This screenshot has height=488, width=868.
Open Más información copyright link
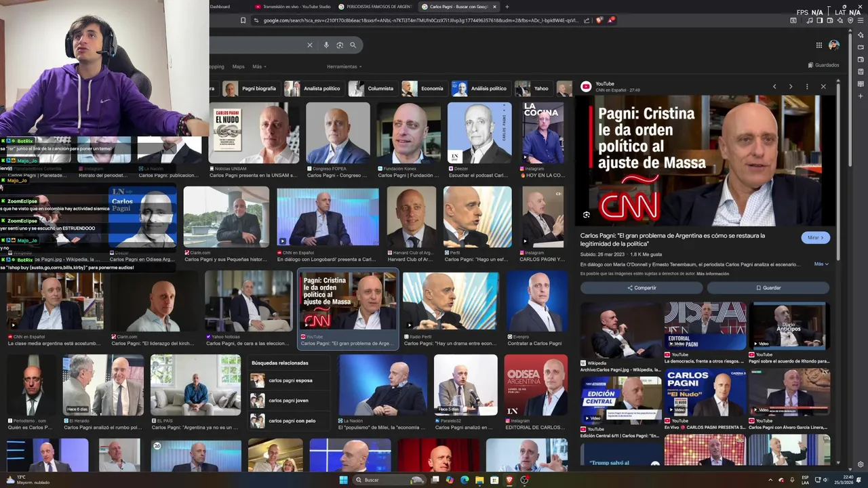(x=713, y=274)
